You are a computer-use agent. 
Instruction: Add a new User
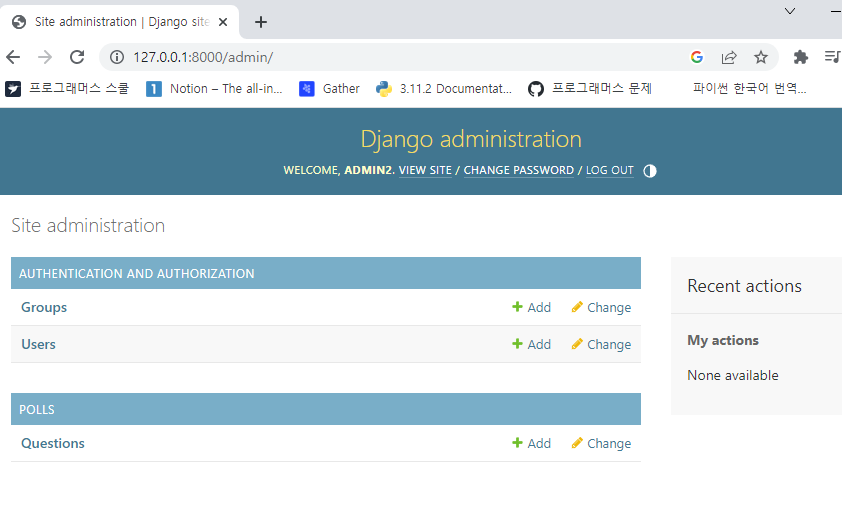(x=532, y=344)
